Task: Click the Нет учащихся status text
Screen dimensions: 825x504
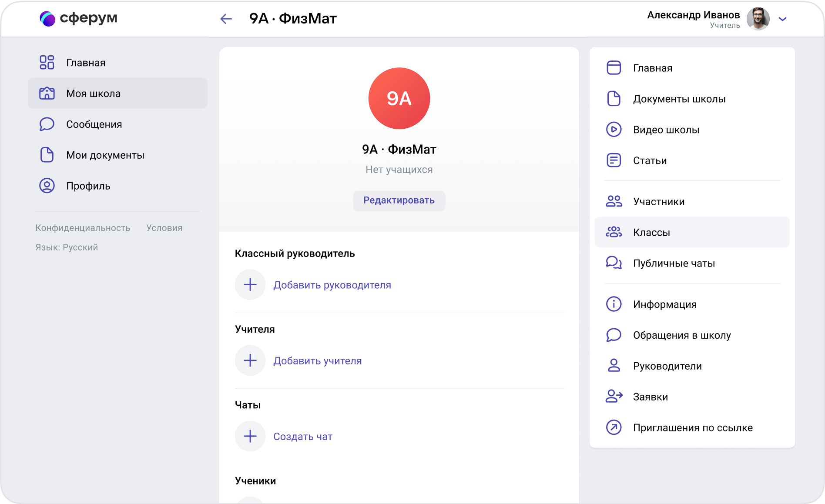Action: click(399, 170)
